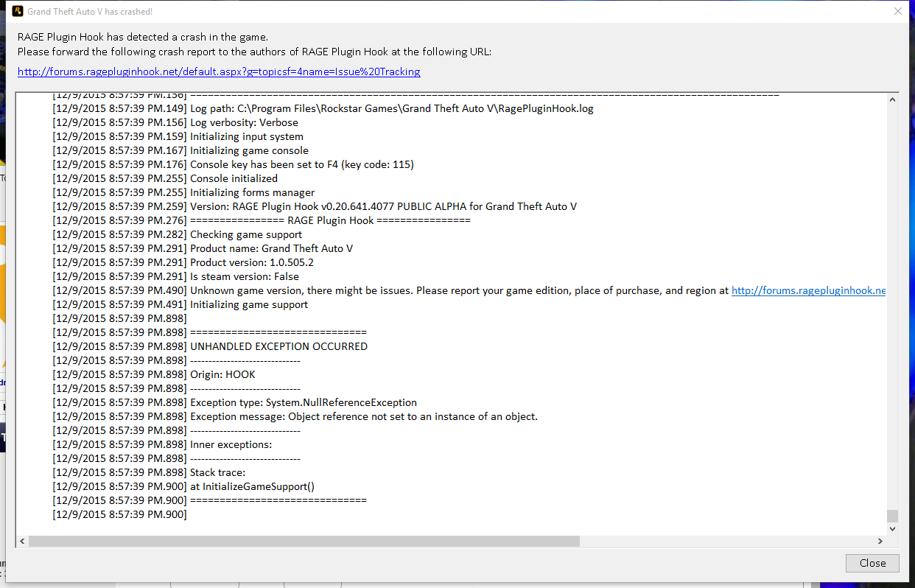The width and height of the screenshot is (915, 588).
Task: Click the System.NullReferenceException exception type line
Action: click(x=303, y=402)
